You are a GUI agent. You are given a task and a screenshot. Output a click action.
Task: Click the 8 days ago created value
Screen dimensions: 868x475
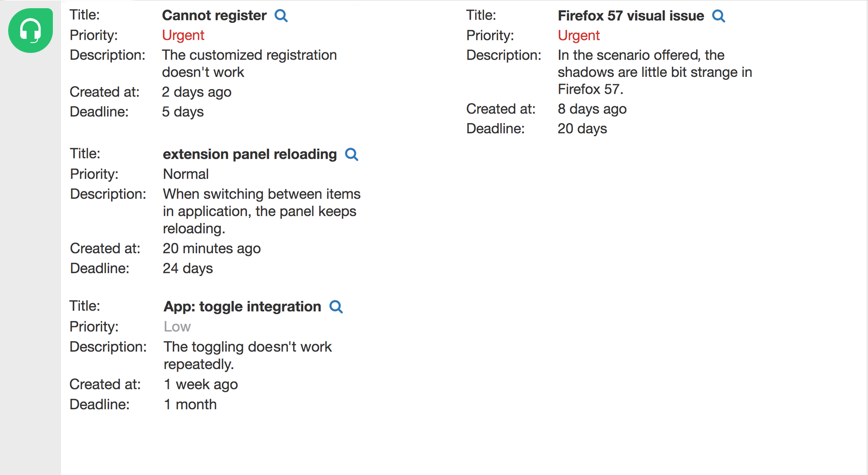(592, 109)
